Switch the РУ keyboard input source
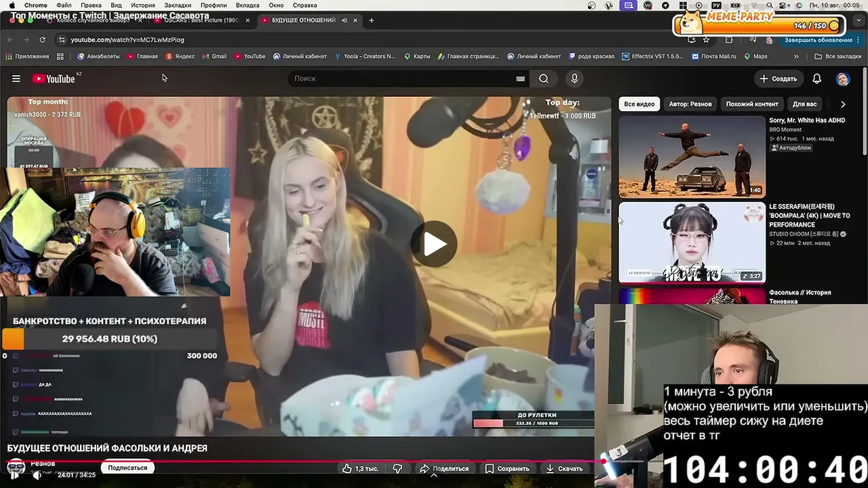Screen dimensions: 868x488 (716, 5)
